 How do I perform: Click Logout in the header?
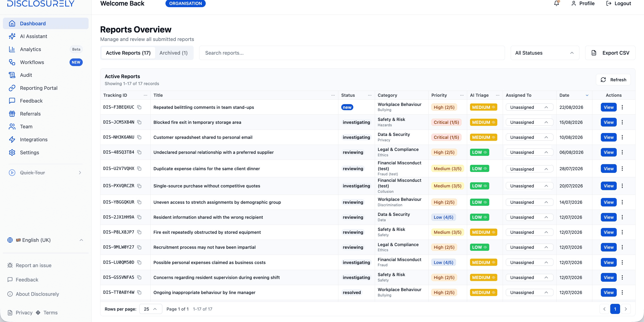(x=619, y=3)
